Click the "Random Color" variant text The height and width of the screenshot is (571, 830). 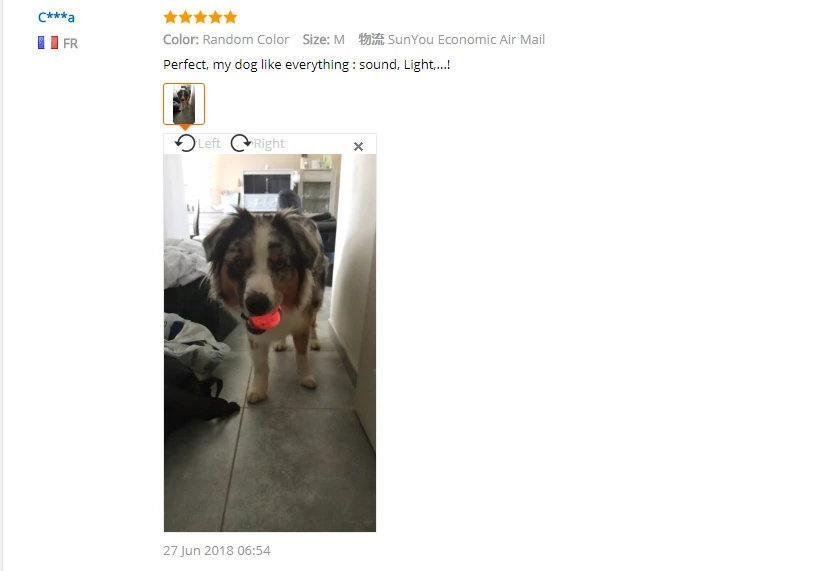[246, 40]
